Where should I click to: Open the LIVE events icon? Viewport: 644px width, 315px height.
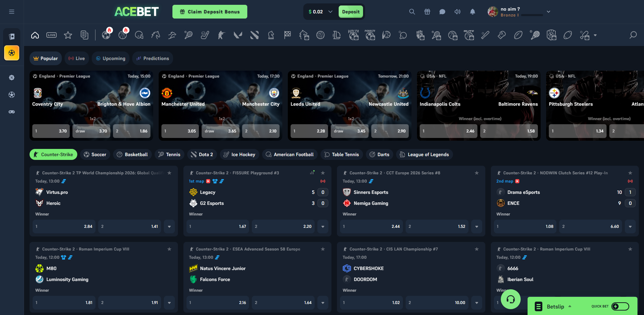[x=52, y=35]
